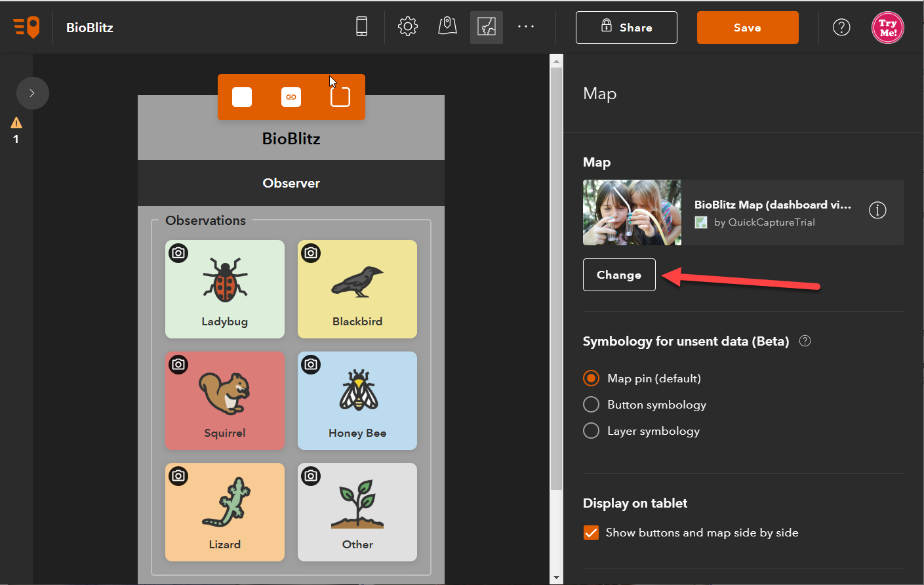Image resolution: width=924 pixels, height=585 pixels.
Task: Click the Change map button
Action: [x=619, y=275]
